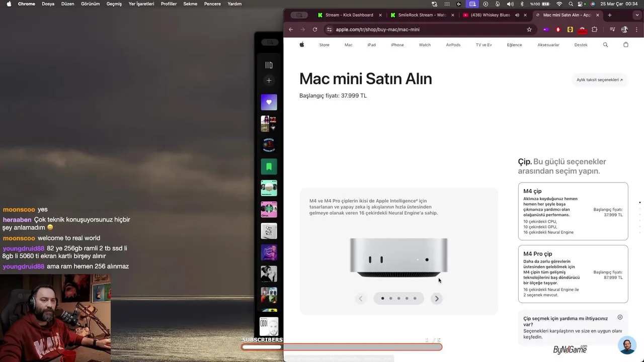Select the M4 çip option

click(573, 212)
